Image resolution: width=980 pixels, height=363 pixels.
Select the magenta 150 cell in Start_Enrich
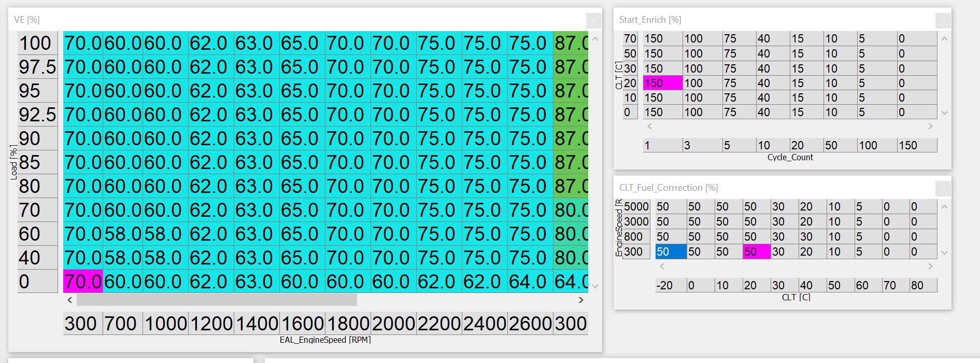click(x=662, y=83)
